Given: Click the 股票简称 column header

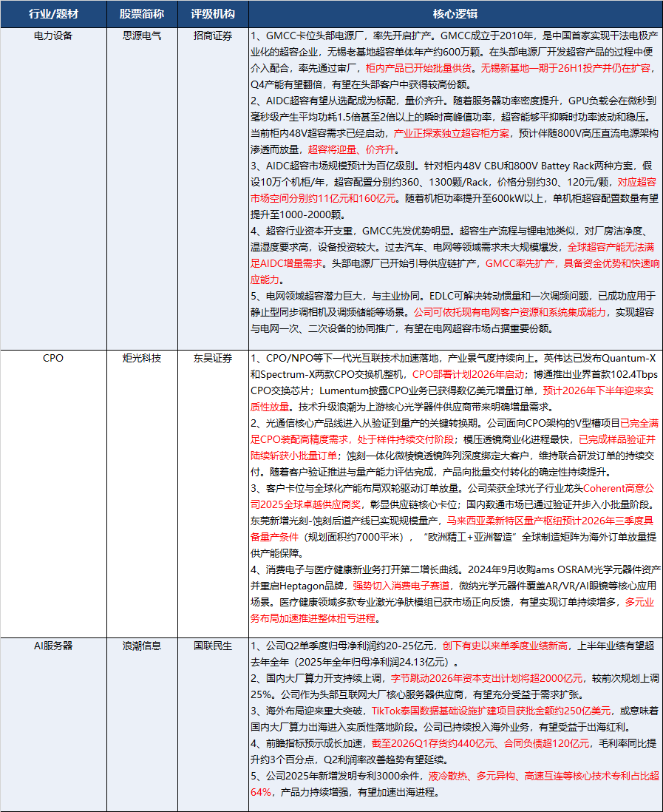Looking at the screenshot, I should [x=142, y=14].
